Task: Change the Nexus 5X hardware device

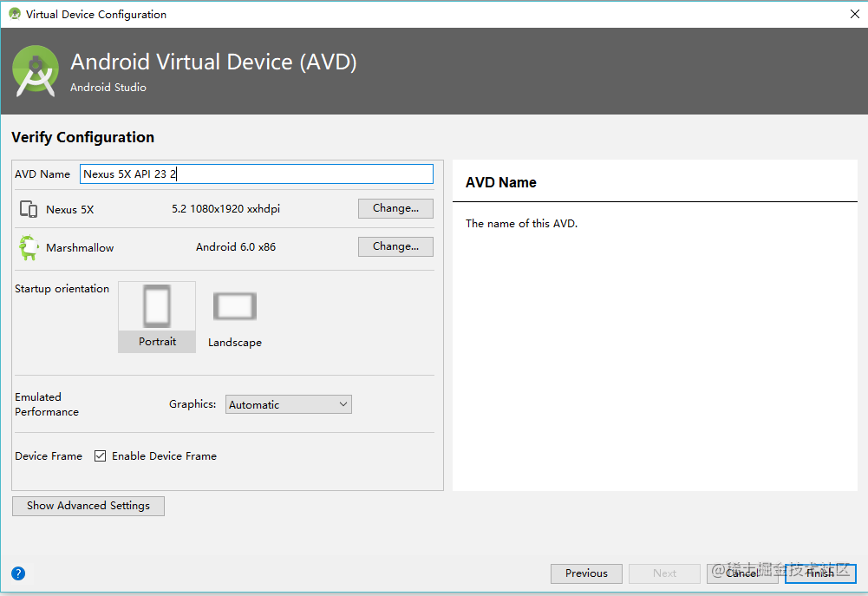Action: pos(395,208)
